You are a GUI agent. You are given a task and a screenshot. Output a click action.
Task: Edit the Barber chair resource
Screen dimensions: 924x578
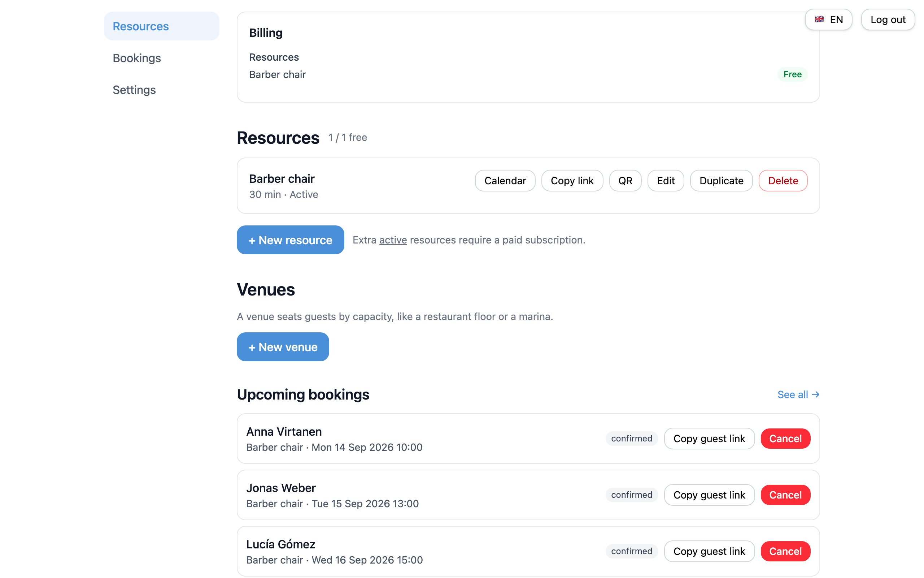click(x=666, y=180)
